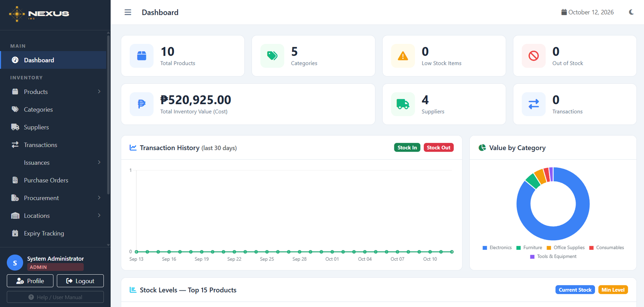This screenshot has width=644, height=307.
Task: Open the Categories sidebar item
Action: pyautogui.click(x=53, y=109)
